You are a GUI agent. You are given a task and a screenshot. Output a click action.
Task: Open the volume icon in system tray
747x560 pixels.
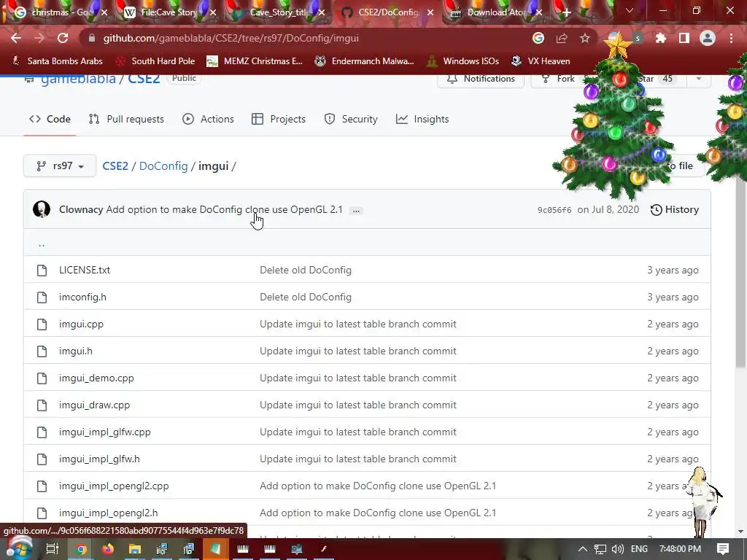[x=617, y=549]
